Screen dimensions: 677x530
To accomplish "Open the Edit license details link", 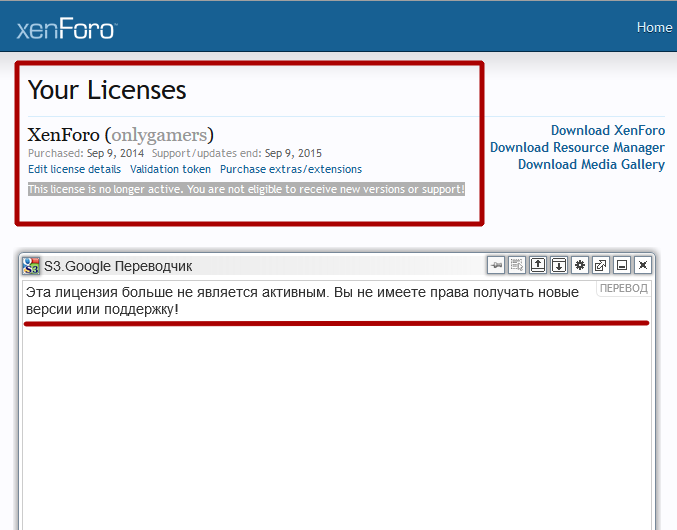I will tap(74, 170).
